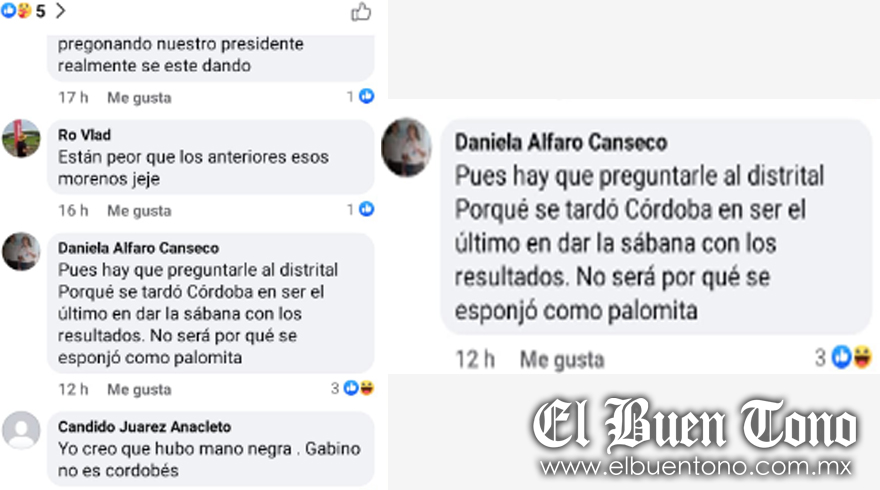This screenshot has height=490, width=880.
Task: Open the reaction emojis beside count 5
Action: 16,10
